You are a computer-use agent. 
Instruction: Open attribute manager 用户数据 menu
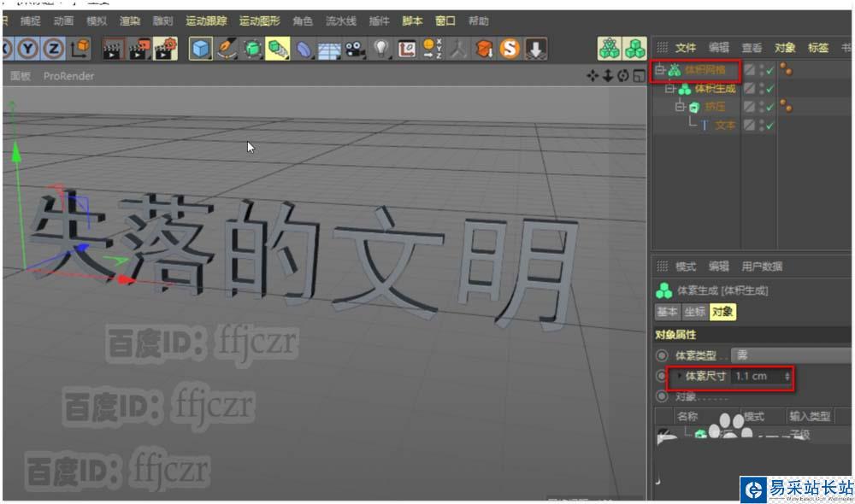tap(762, 267)
